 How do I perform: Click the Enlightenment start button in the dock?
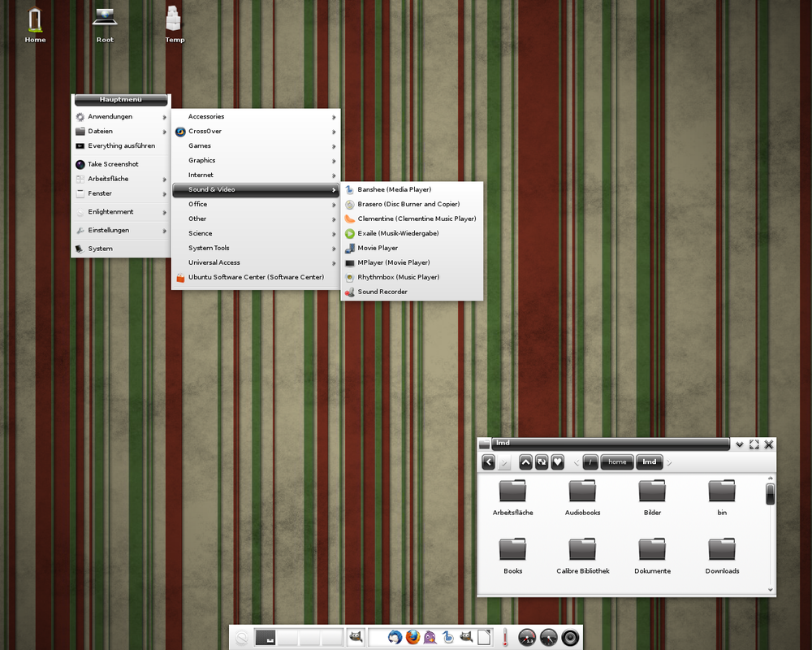click(242, 638)
